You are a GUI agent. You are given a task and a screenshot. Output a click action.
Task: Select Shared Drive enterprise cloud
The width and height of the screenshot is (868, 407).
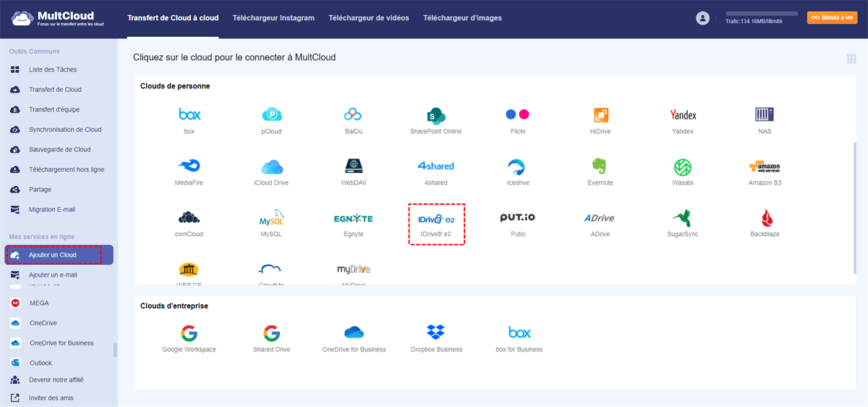pyautogui.click(x=272, y=338)
